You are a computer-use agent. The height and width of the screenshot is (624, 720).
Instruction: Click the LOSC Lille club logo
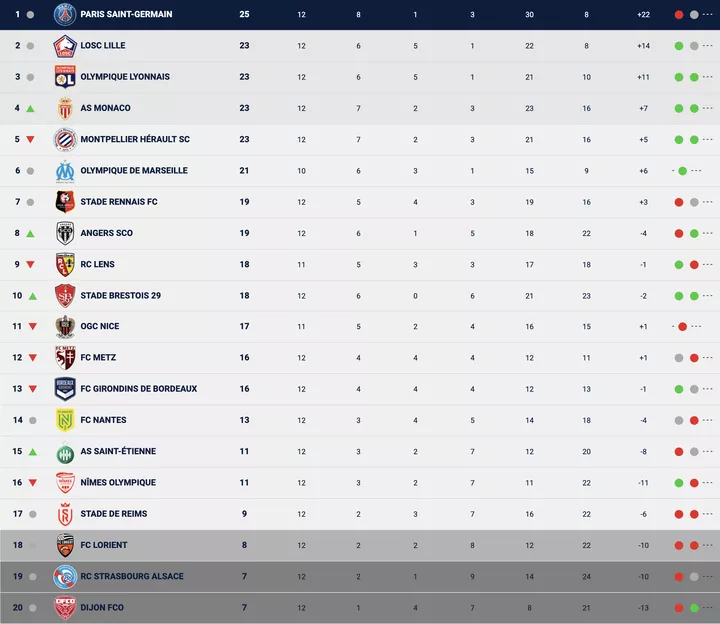[65, 46]
